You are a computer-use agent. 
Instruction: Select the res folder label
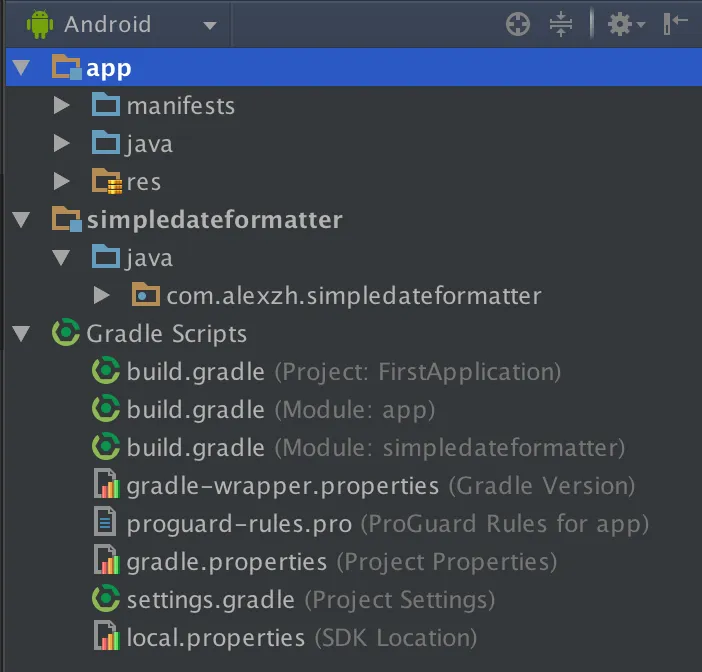click(144, 182)
